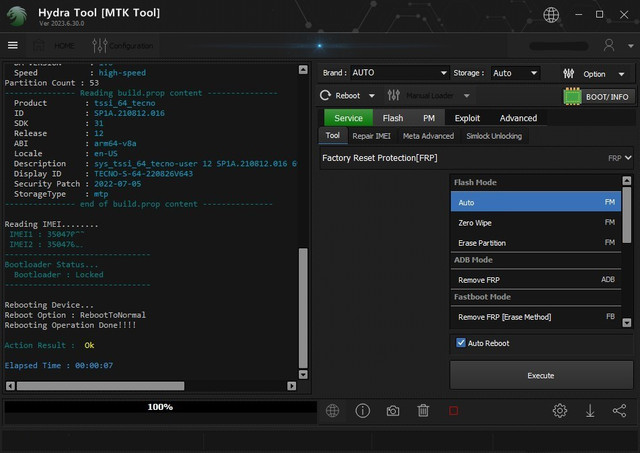
Task: Switch to the Exploit tab
Action: pyautogui.click(x=467, y=118)
